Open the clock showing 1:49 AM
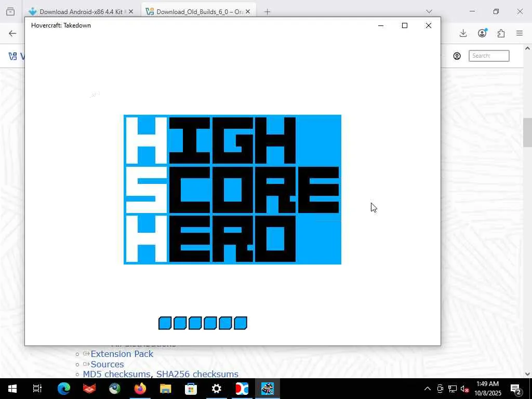The width and height of the screenshot is (532, 399). click(488, 389)
